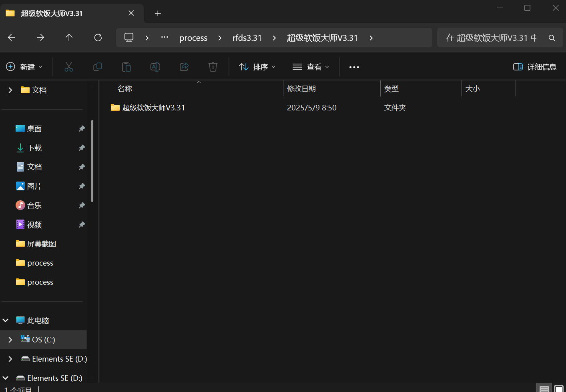This screenshot has width=566, height=392.
Task: Click the Paste clipboard icon
Action: coord(126,67)
